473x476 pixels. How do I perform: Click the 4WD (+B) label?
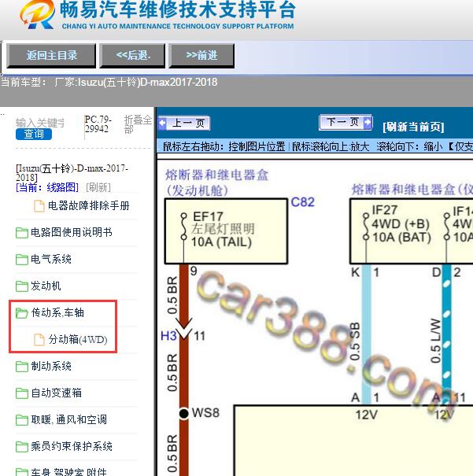tap(401, 224)
